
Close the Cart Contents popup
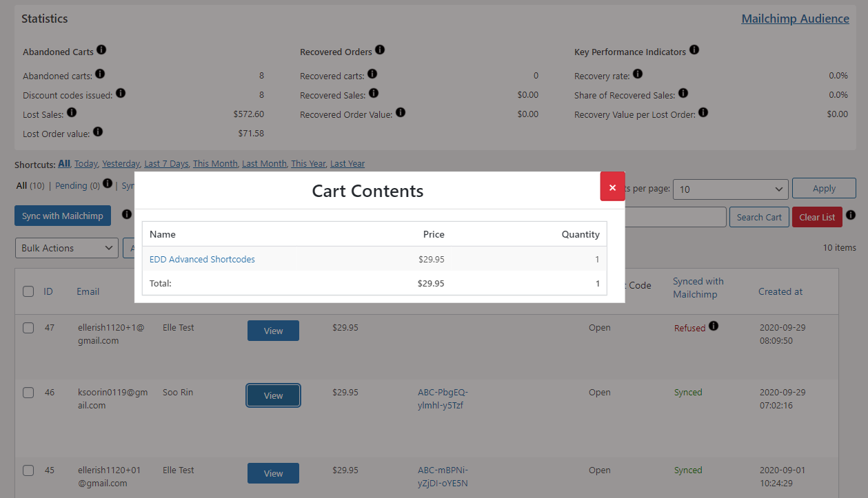(x=612, y=187)
